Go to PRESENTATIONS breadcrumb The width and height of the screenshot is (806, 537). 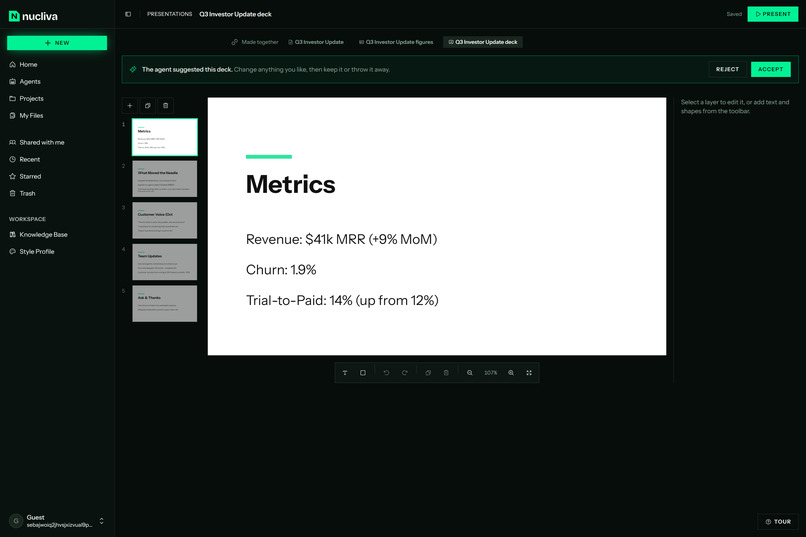[169, 14]
